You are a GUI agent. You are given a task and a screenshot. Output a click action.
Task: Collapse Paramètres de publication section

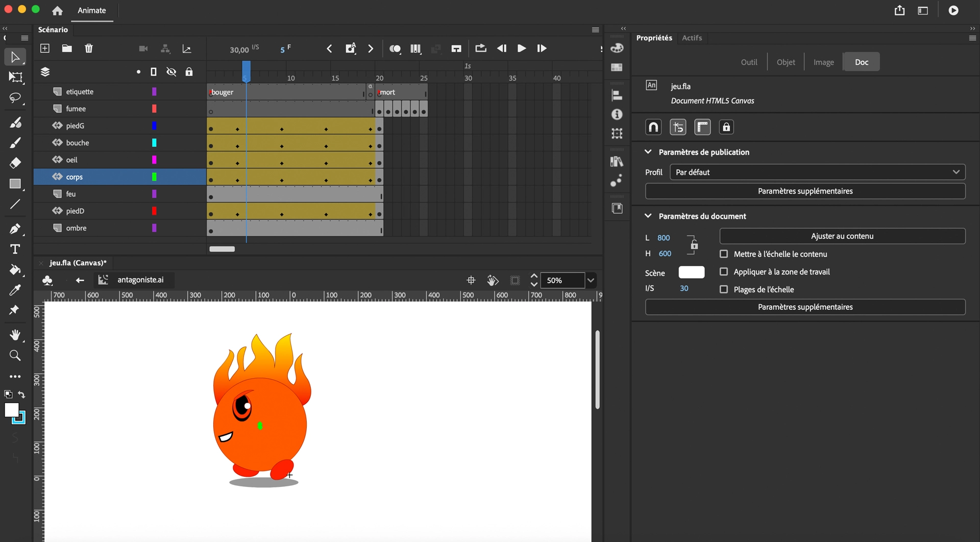(x=648, y=152)
